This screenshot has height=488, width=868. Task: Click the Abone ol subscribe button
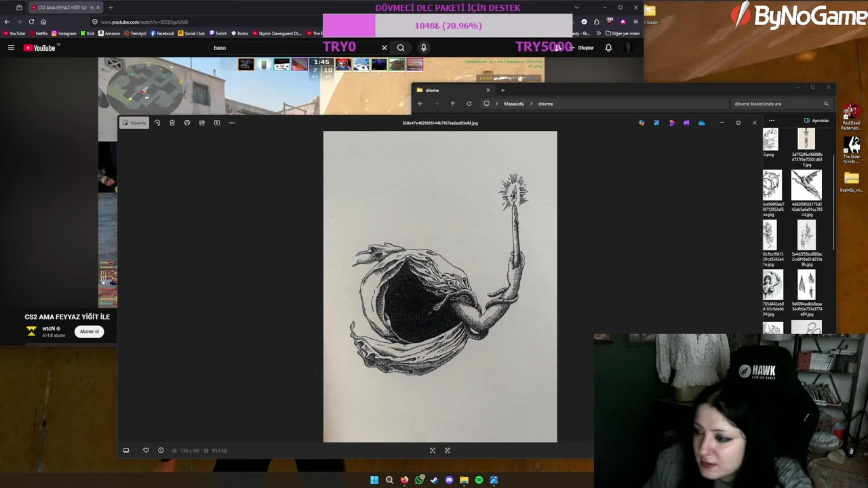(90, 331)
